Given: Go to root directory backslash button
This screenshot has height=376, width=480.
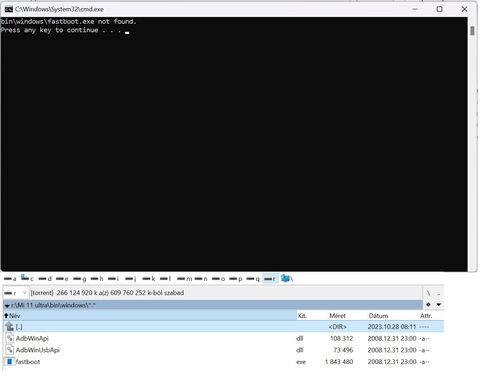Looking at the screenshot, I should point(428,293).
